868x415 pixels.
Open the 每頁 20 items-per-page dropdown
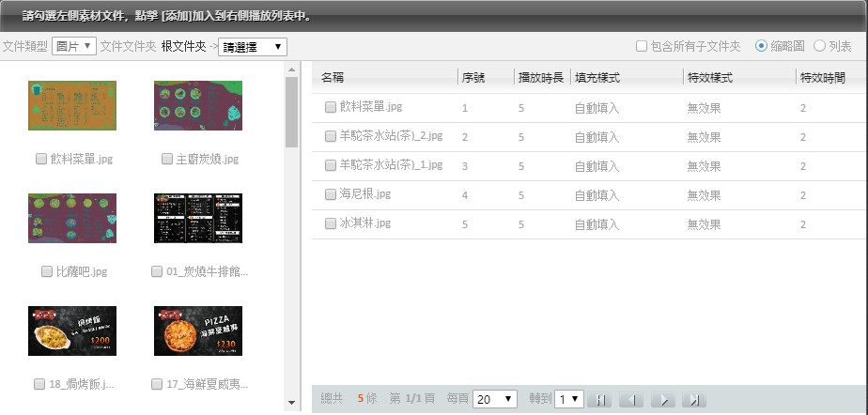(x=495, y=399)
